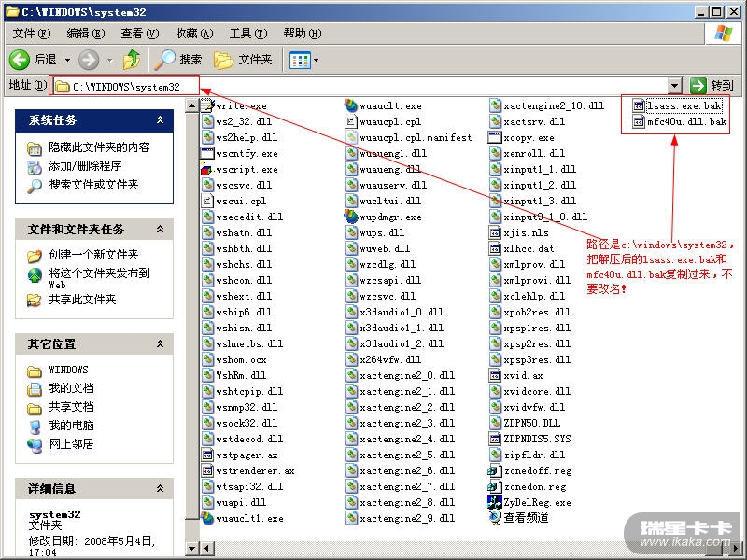This screenshot has width=747, height=560.
Task: Click 共享此文件夹 link
Action: pyautogui.click(x=82, y=299)
